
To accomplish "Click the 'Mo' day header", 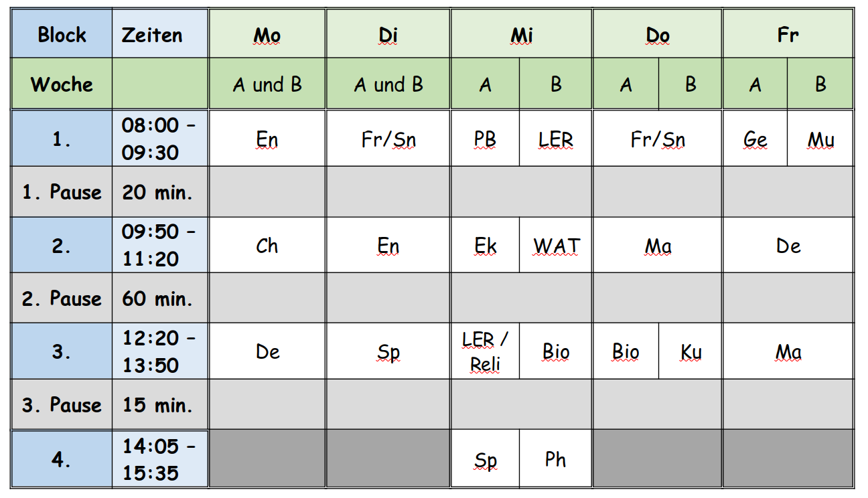I will point(267,34).
